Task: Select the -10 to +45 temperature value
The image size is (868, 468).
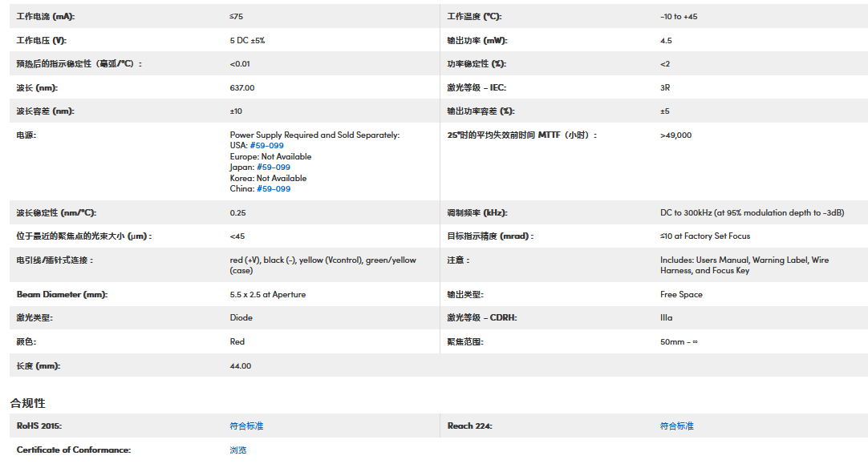Action: 679,16
